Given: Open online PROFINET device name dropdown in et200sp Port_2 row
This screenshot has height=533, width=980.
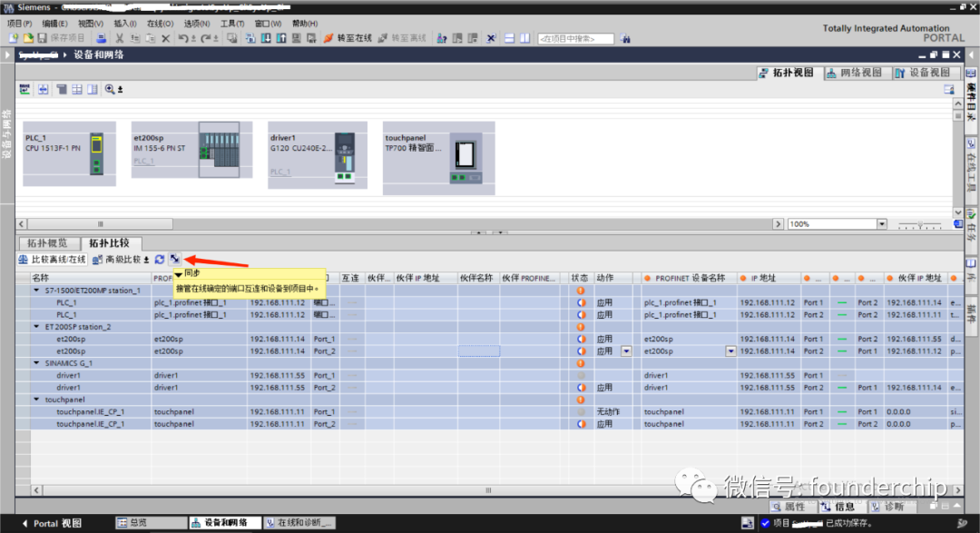Looking at the screenshot, I should pos(730,351).
